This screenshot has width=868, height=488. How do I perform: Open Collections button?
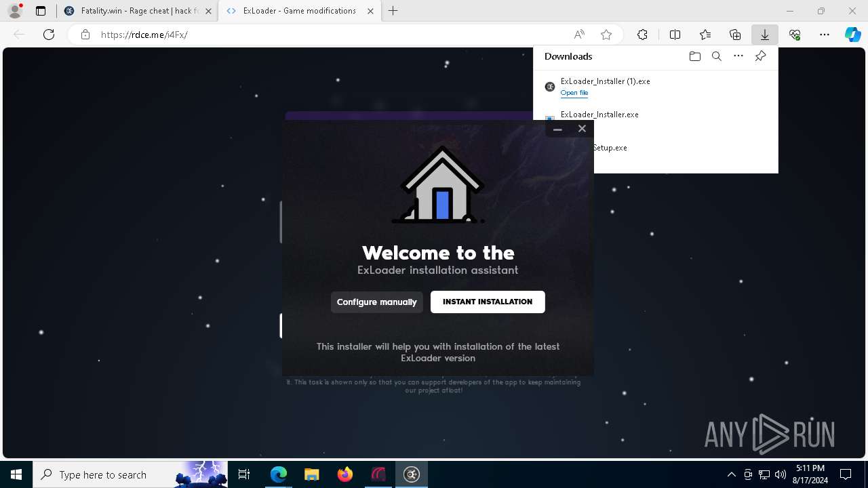pyautogui.click(x=735, y=35)
